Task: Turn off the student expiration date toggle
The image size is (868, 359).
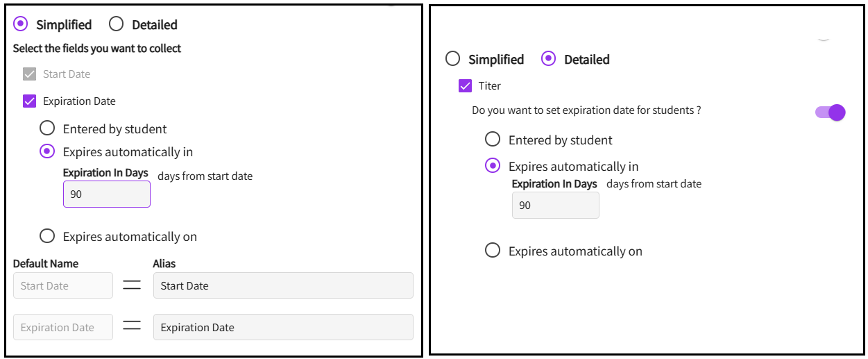Action: tap(831, 112)
